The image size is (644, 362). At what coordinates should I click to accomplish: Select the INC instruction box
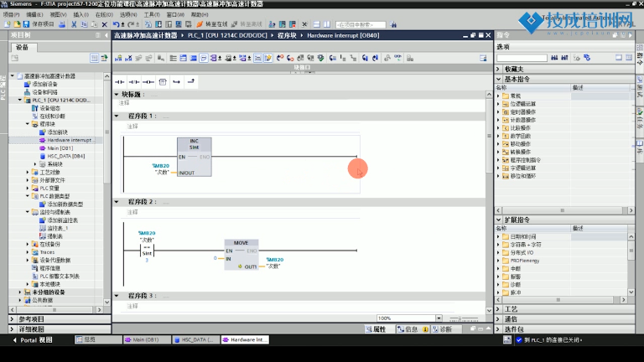coord(195,157)
